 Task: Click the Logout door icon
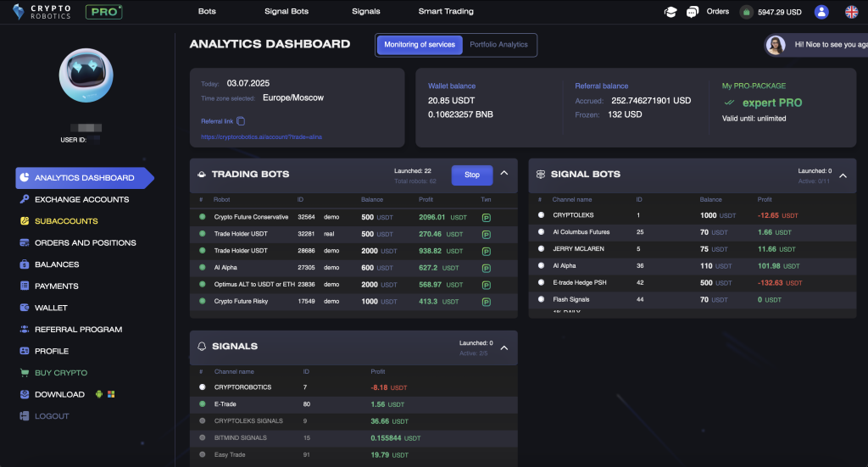coord(25,415)
